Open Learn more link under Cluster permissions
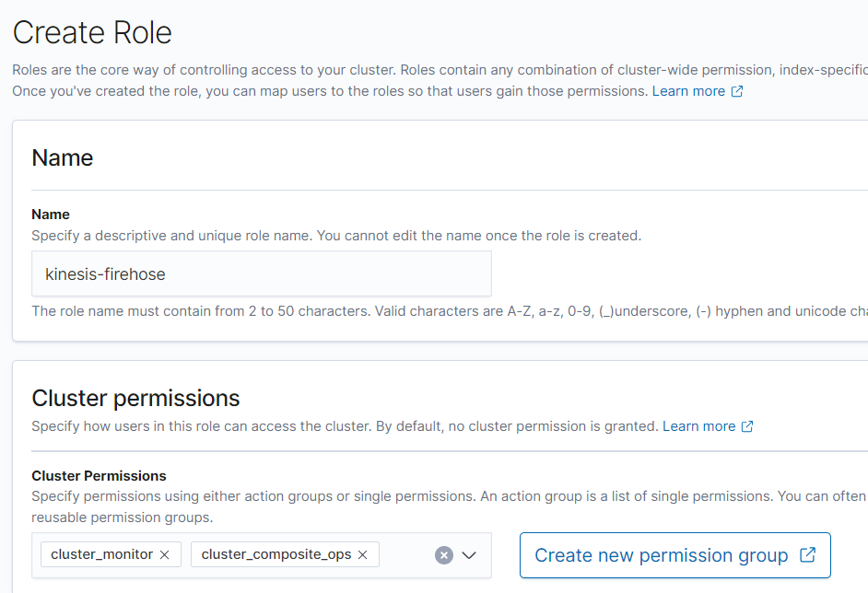 pos(698,426)
